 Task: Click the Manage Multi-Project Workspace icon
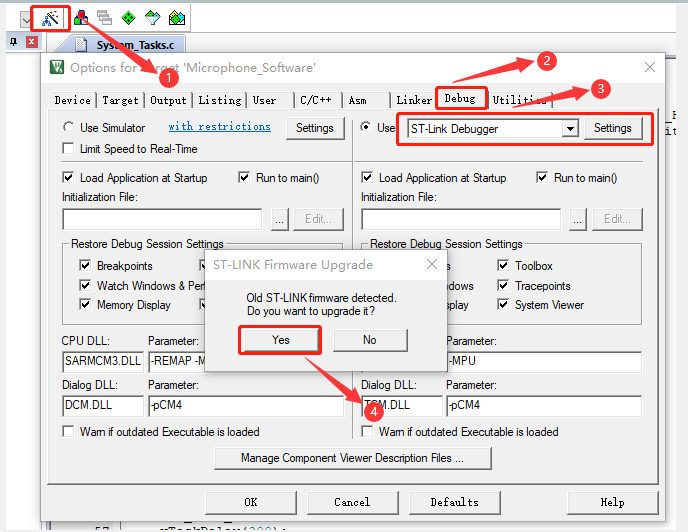[x=104, y=18]
